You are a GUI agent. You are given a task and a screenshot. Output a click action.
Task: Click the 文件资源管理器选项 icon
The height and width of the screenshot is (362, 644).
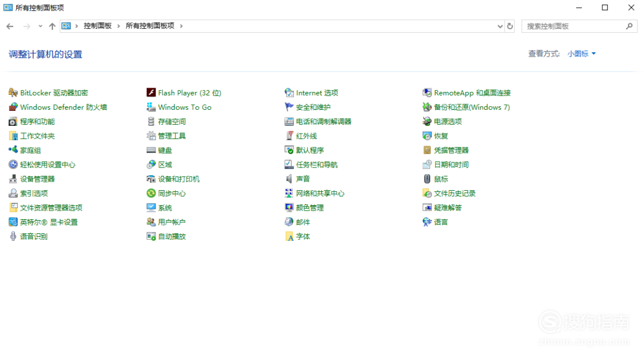coord(13,208)
